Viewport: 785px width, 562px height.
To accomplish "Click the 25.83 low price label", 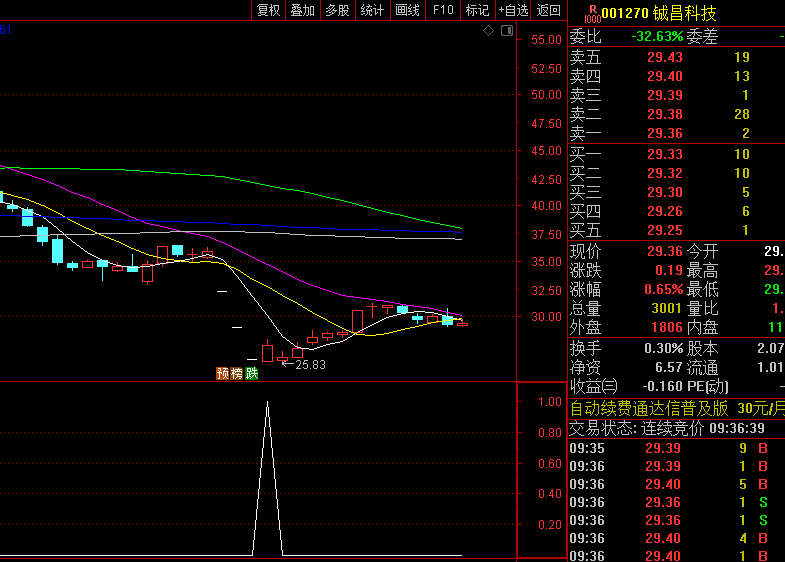I will click(x=309, y=365).
